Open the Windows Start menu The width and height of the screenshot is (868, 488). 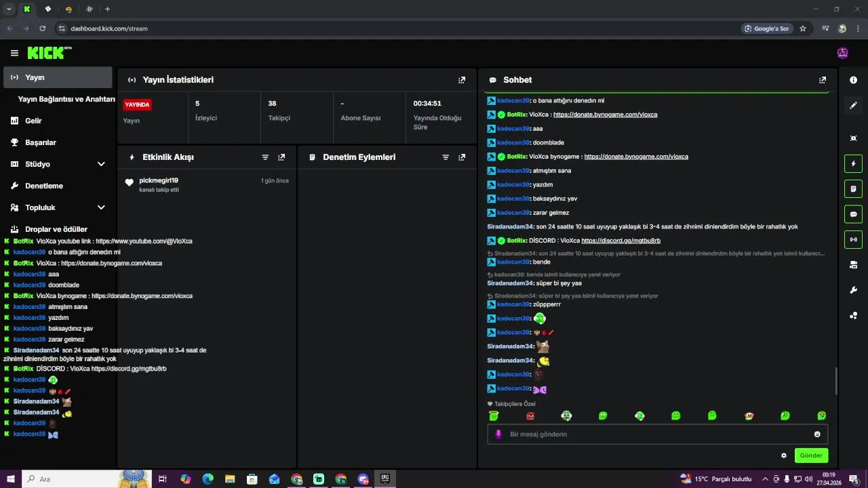10,479
